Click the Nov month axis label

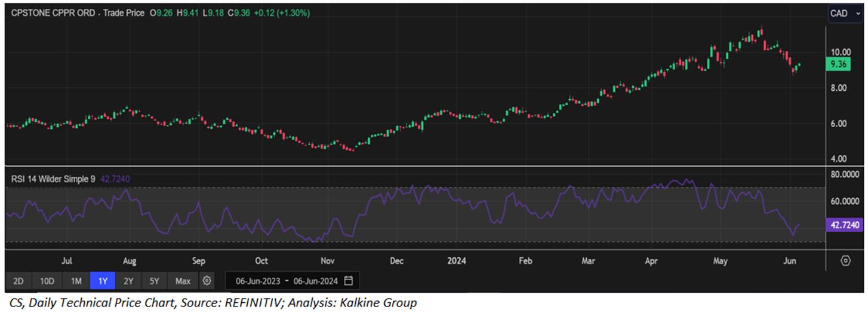pos(327,261)
